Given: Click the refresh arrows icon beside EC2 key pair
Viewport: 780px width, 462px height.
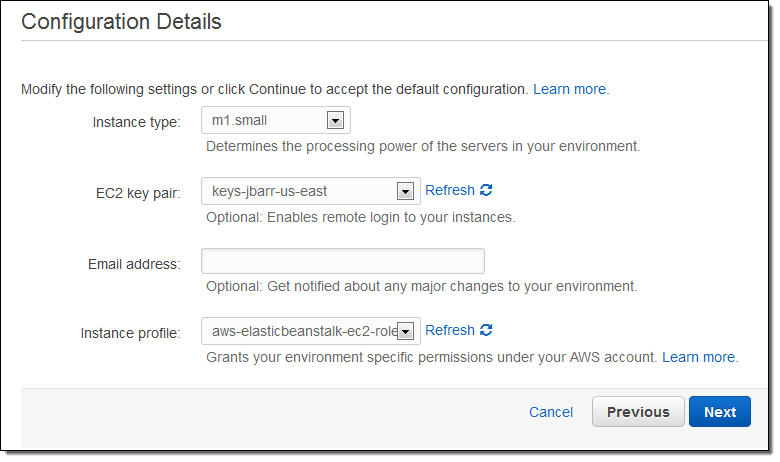Looking at the screenshot, I should pos(487,190).
